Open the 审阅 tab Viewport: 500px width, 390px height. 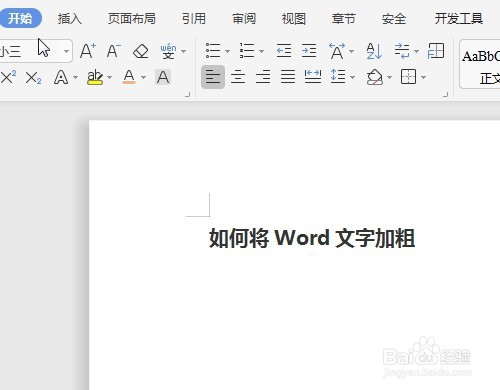244,19
